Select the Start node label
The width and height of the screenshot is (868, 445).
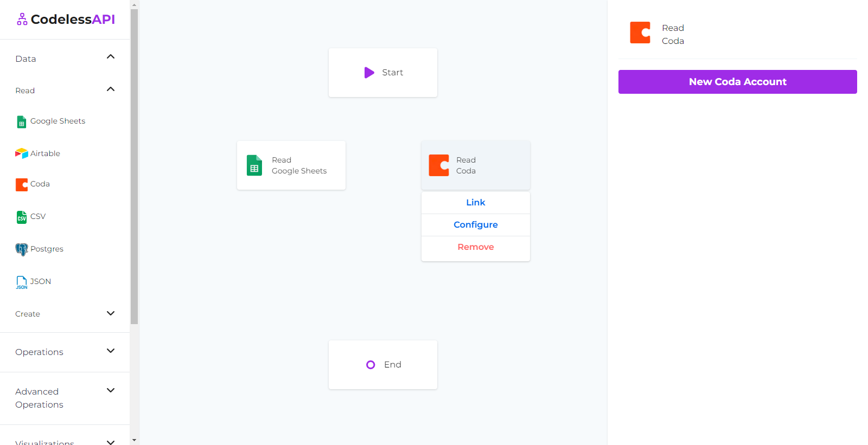pos(392,73)
